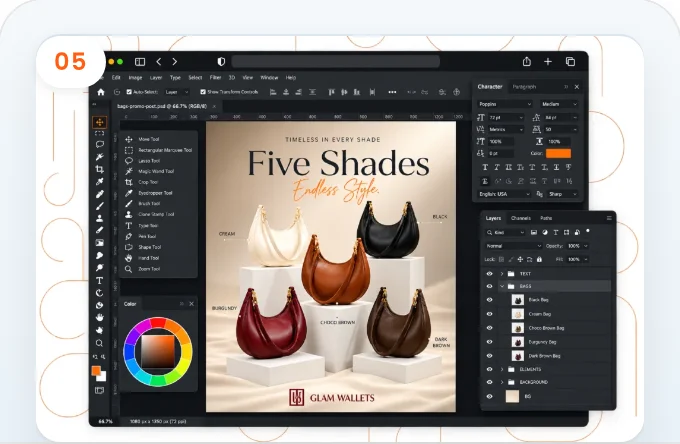Click the Faux Bold style icon in Character panel

click(485, 167)
